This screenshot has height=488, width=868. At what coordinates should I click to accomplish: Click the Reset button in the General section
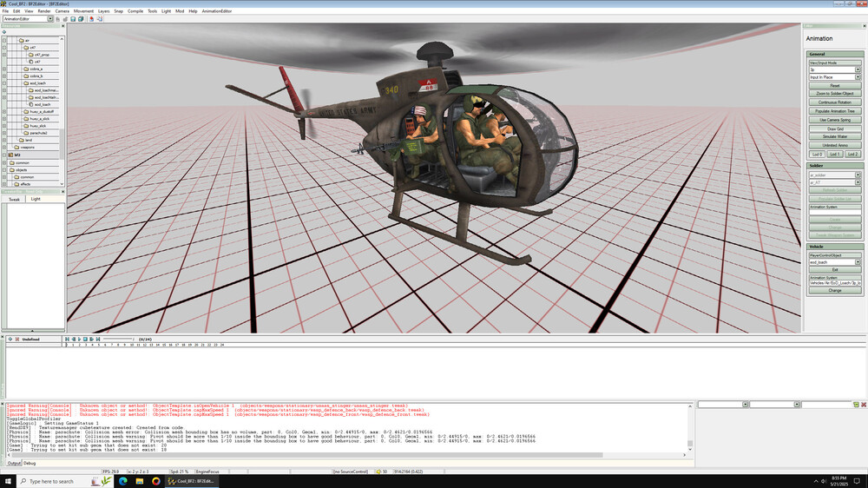835,86
